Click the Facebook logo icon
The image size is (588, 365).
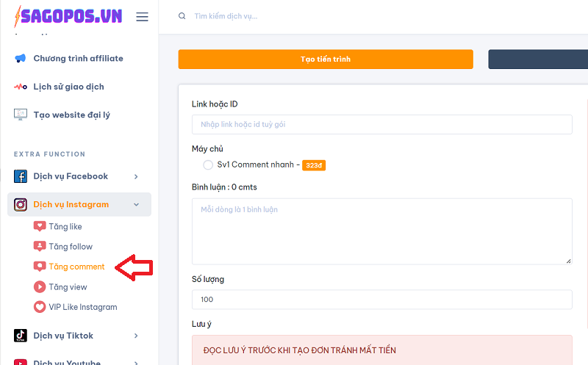(x=21, y=176)
